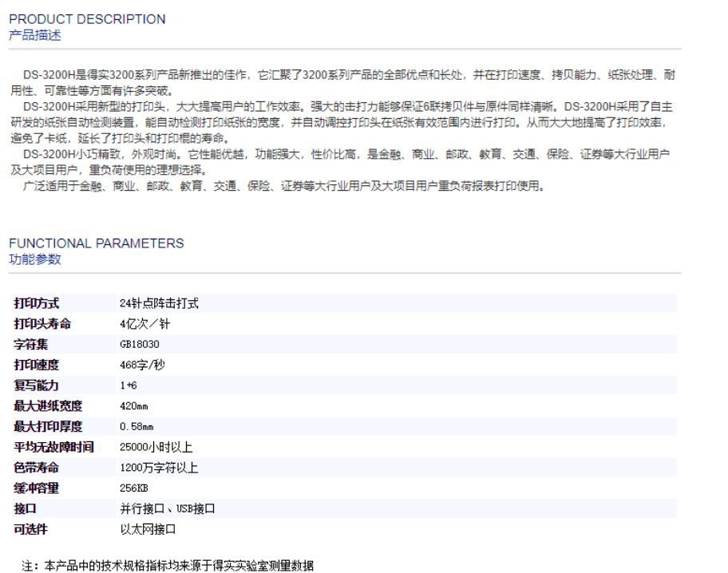
Task: Select the 打印方式 row label
Action: point(37,303)
